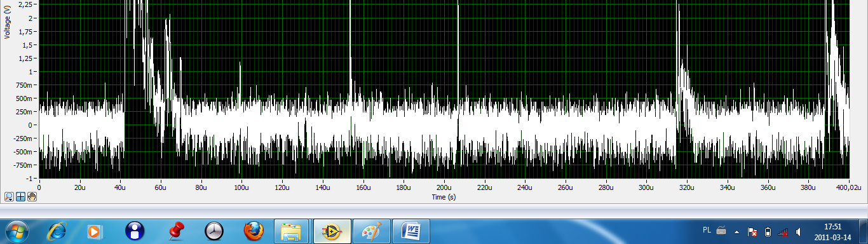Viewport: 868px width, 244px height.
Task: Open the blue person icon app
Action: (135, 231)
